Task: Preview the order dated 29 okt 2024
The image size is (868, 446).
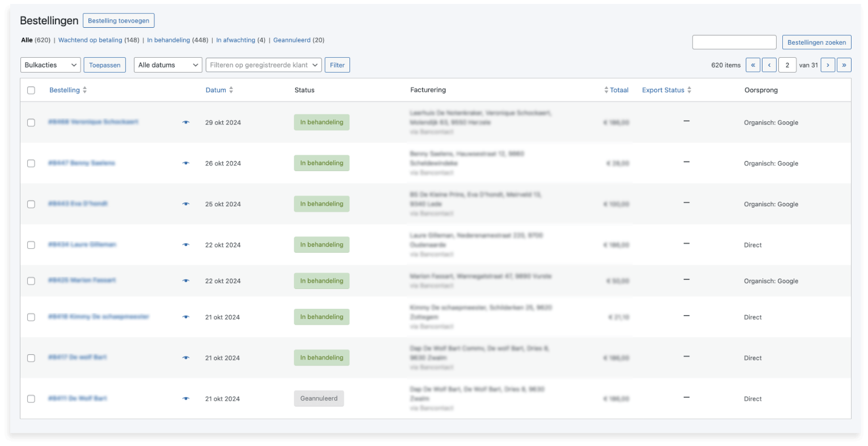Action: (x=186, y=122)
